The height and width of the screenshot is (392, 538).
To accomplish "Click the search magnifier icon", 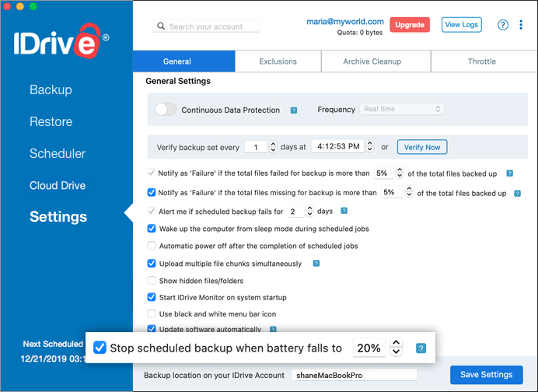I will pos(161,26).
